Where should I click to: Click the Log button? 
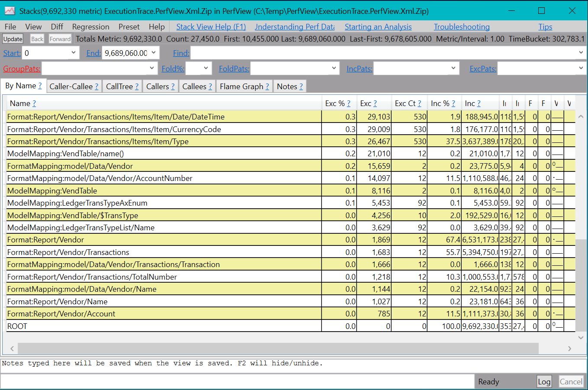click(544, 381)
